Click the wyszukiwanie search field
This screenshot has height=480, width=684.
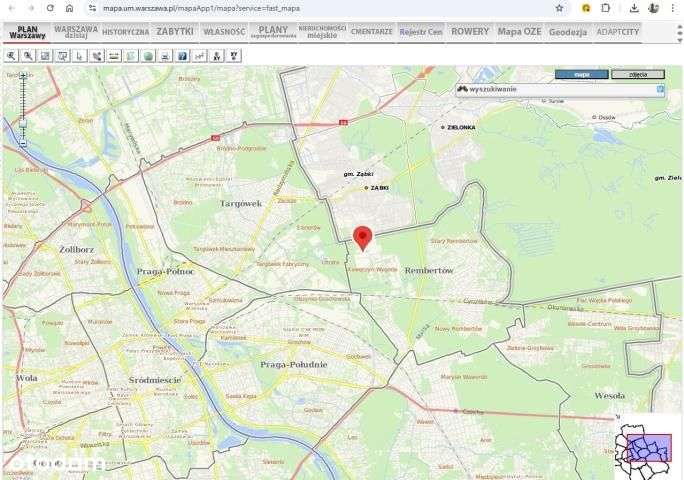560,89
